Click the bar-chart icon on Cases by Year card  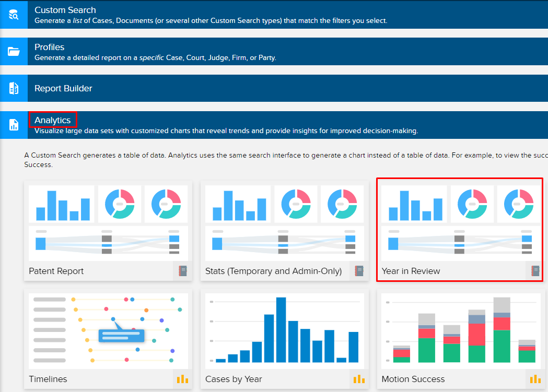tap(359, 379)
